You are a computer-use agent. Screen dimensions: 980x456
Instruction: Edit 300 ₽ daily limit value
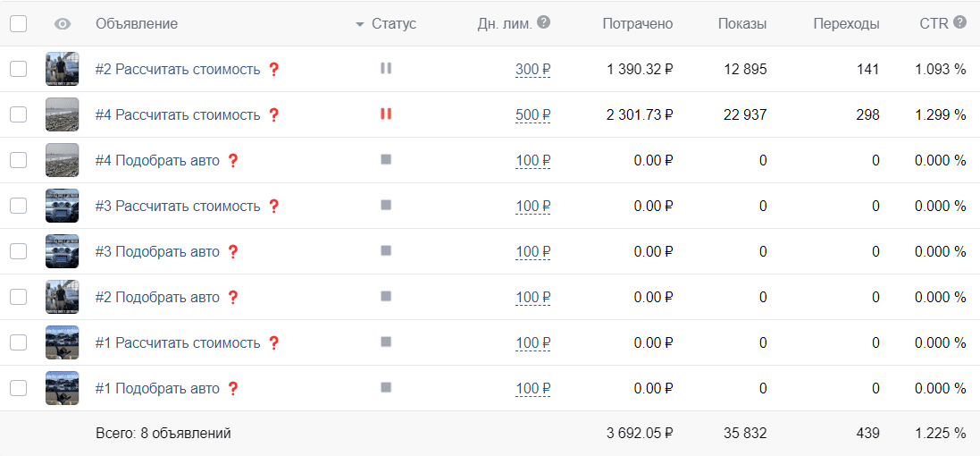click(x=533, y=70)
